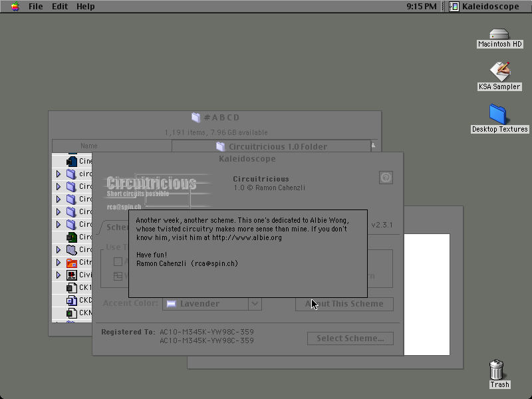The width and height of the screenshot is (532, 399).
Task: Click the About This Scheme button
Action: click(x=344, y=304)
